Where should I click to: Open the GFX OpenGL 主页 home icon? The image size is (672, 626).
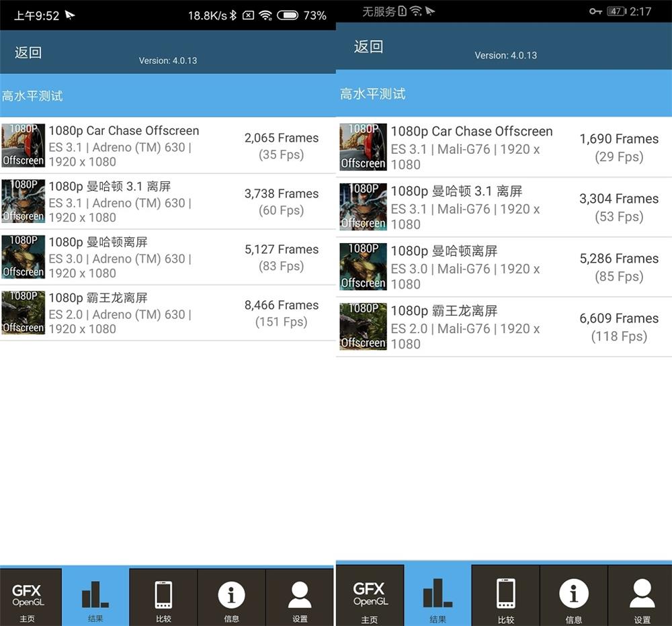point(30,596)
